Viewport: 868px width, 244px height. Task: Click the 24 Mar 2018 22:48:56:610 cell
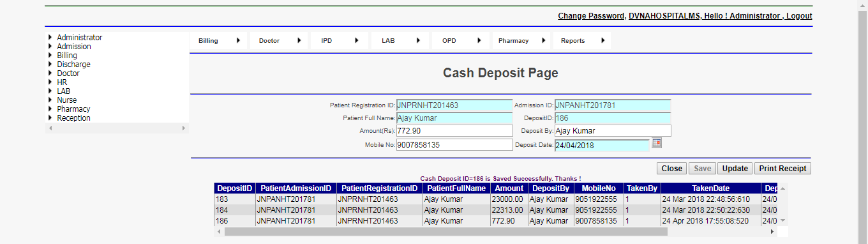click(x=711, y=199)
